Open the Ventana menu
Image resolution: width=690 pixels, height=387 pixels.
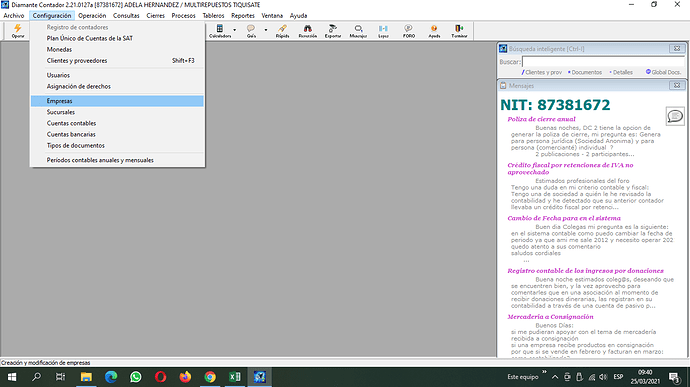click(272, 15)
